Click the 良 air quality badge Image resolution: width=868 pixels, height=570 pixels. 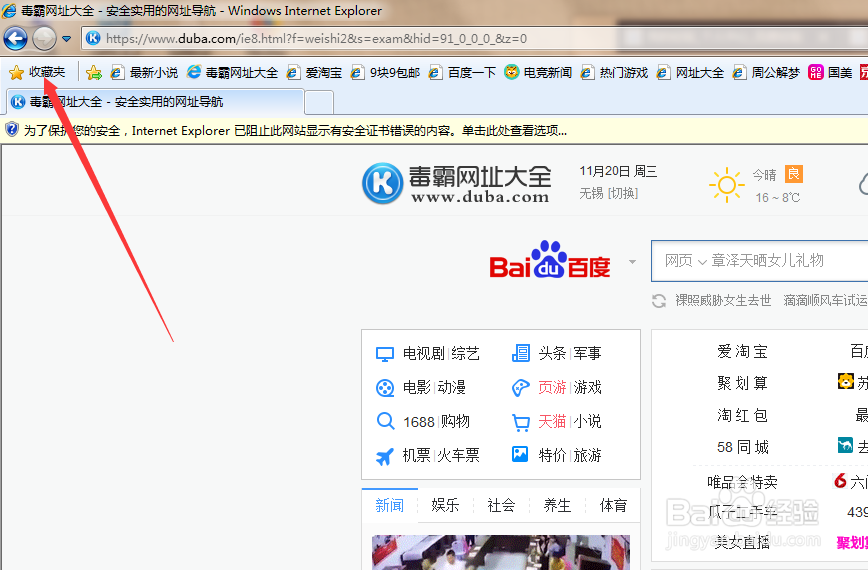(x=794, y=174)
